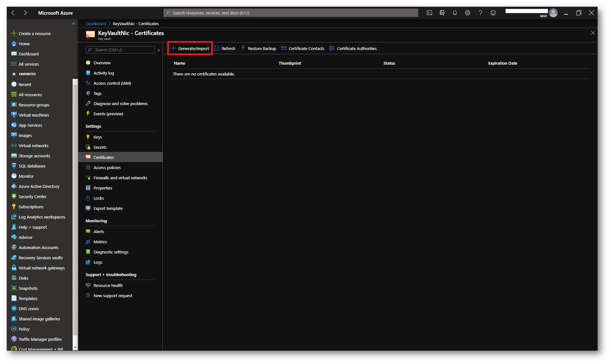Collapse the left portal sidebar
The width and height of the screenshot is (611, 364).
[x=74, y=24]
